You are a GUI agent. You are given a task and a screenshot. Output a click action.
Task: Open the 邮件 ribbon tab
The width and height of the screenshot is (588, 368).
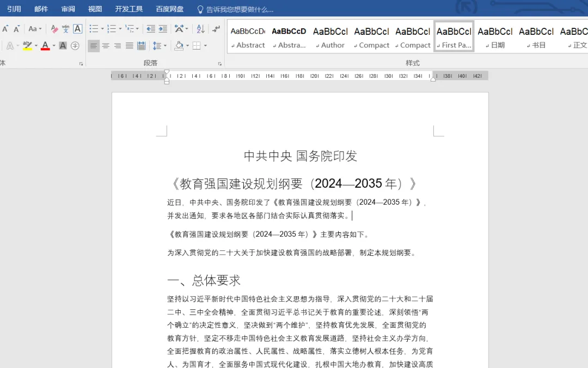[x=41, y=9]
